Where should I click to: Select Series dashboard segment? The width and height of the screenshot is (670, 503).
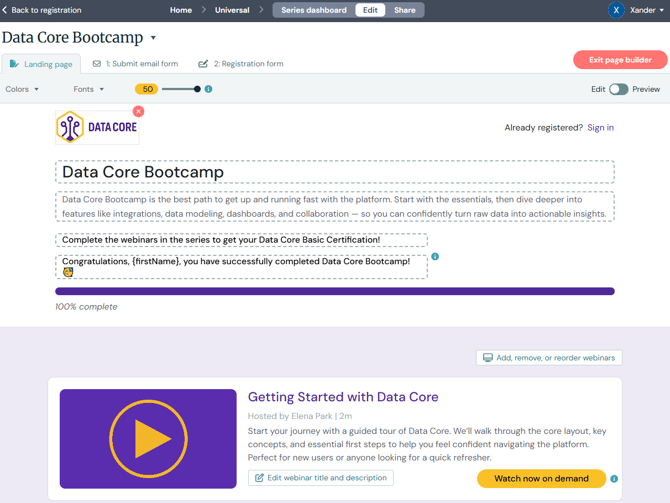(x=314, y=10)
